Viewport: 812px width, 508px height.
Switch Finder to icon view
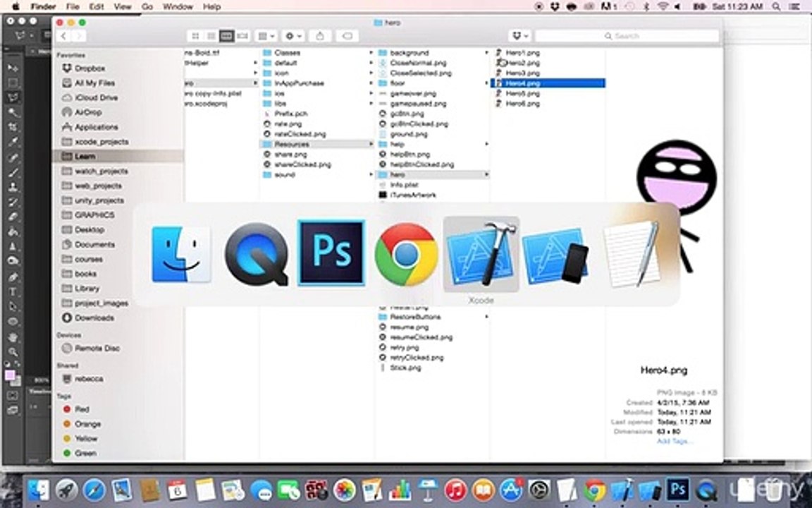195,36
